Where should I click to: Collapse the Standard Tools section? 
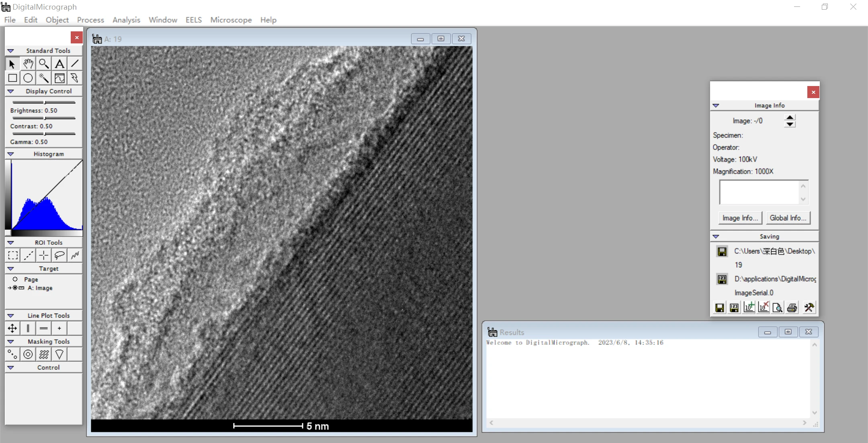coord(11,51)
